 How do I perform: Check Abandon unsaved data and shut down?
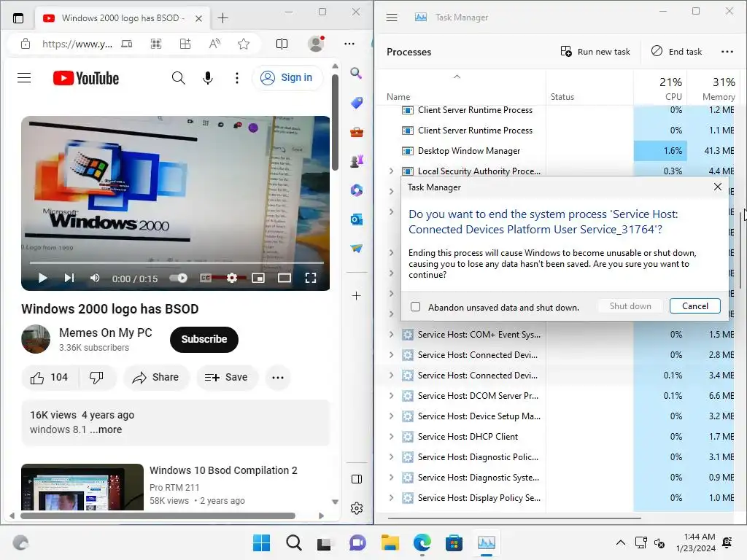pos(415,307)
